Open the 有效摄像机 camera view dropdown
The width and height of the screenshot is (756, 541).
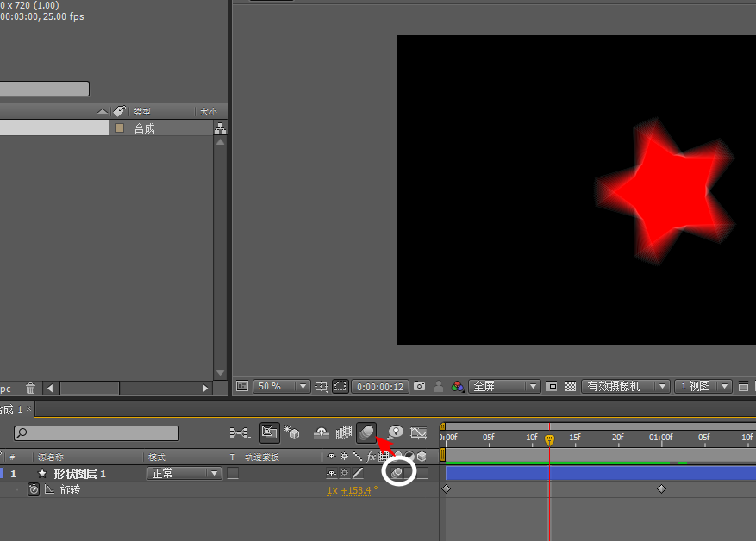(626, 387)
